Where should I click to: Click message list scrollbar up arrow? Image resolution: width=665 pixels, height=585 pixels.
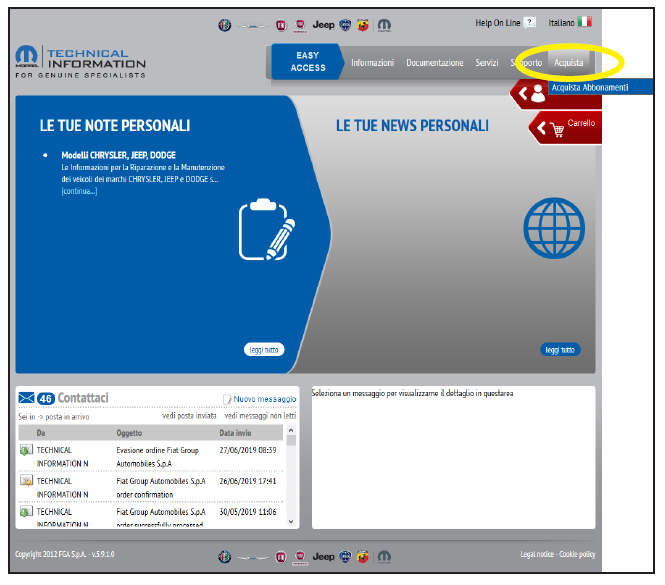pyautogui.click(x=291, y=430)
